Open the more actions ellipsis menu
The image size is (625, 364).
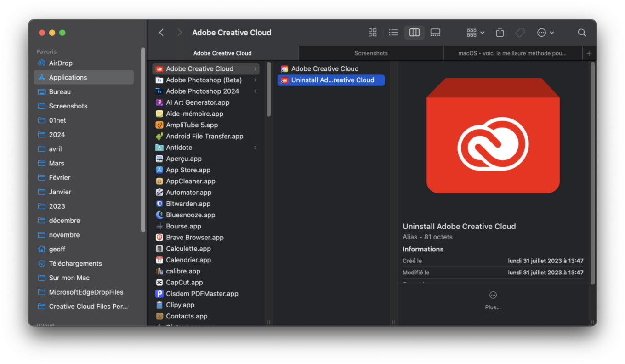(x=545, y=33)
